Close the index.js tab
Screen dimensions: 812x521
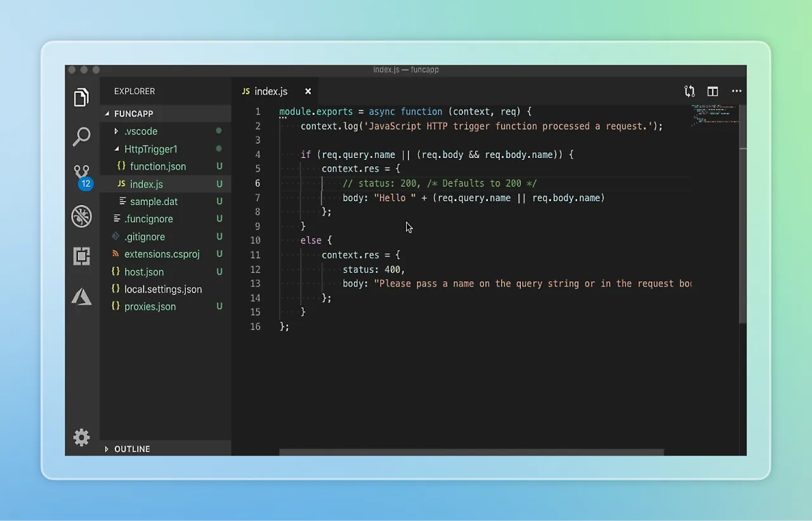308,91
